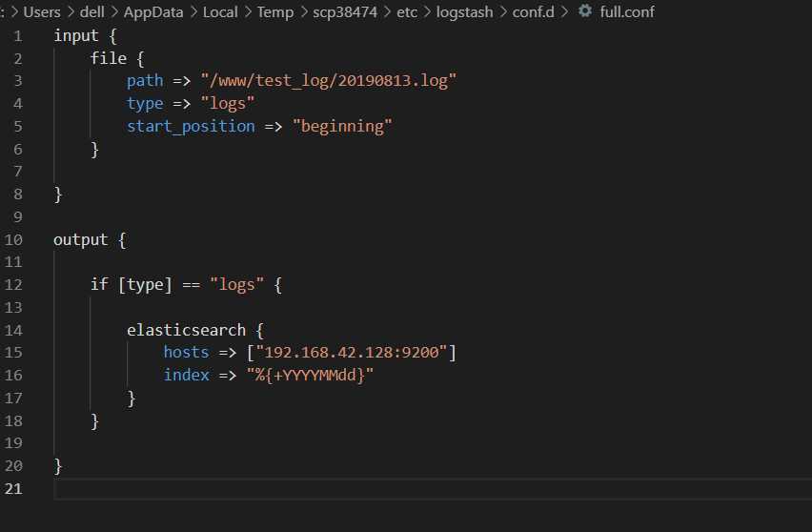Click the 'input' keyword on line 1
This screenshot has width=812, height=532.
[76, 35]
